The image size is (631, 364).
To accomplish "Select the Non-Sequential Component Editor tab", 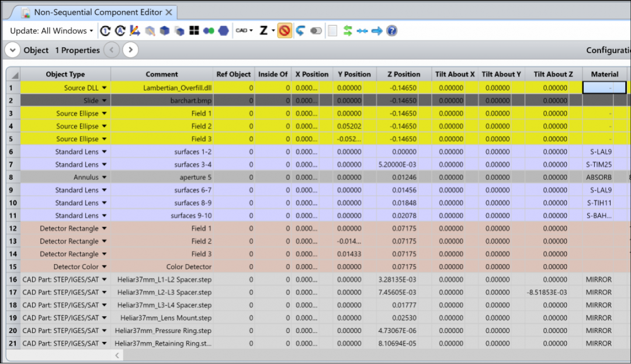I will pyautogui.click(x=98, y=12).
